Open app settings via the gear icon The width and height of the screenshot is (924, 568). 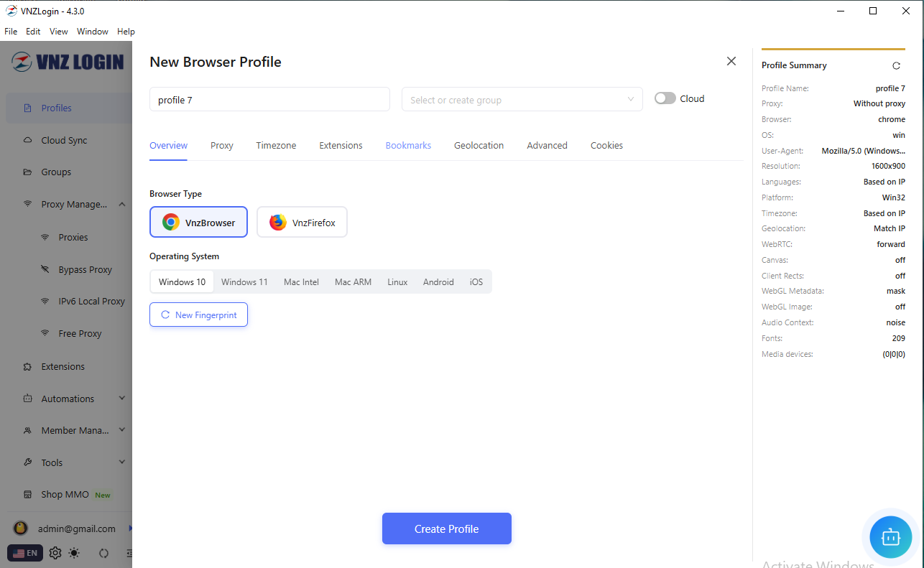[x=55, y=553]
